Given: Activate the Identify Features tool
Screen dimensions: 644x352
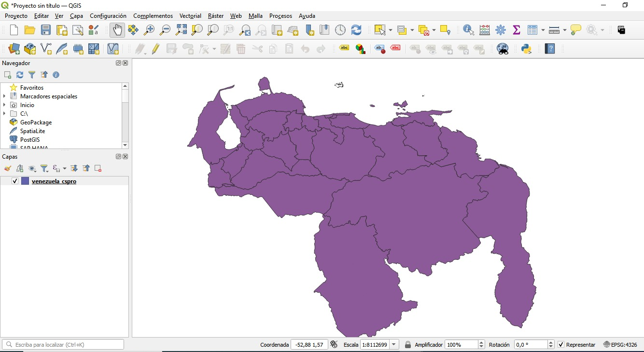Looking at the screenshot, I should tap(468, 30).
